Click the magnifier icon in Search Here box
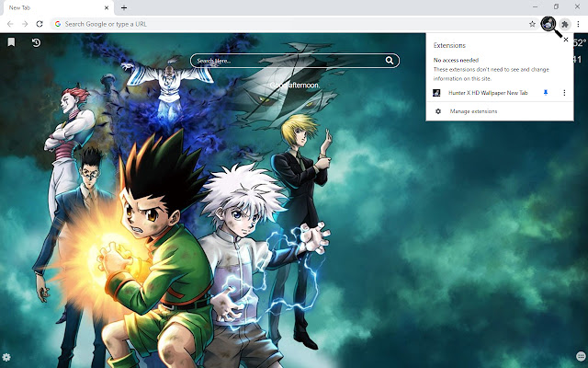This screenshot has height=368, width=588. pyautogui.click(x=390, y=61)
